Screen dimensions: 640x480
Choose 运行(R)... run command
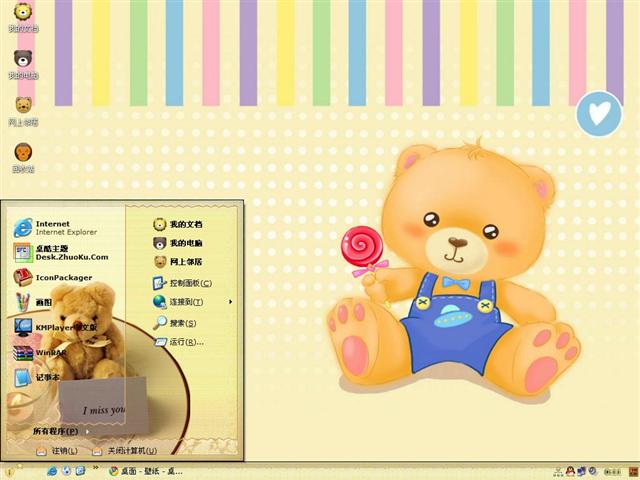179,342
